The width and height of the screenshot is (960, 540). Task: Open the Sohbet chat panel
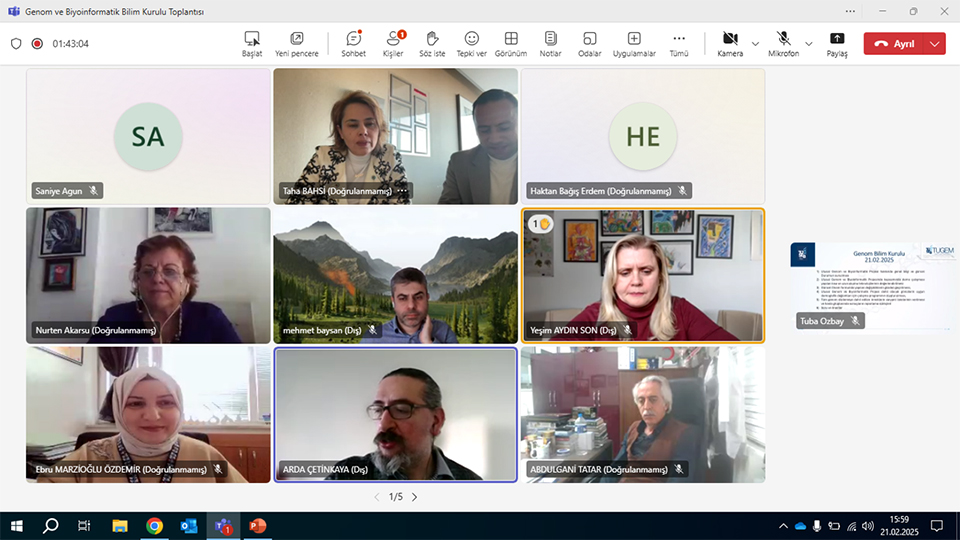[353, 43]
